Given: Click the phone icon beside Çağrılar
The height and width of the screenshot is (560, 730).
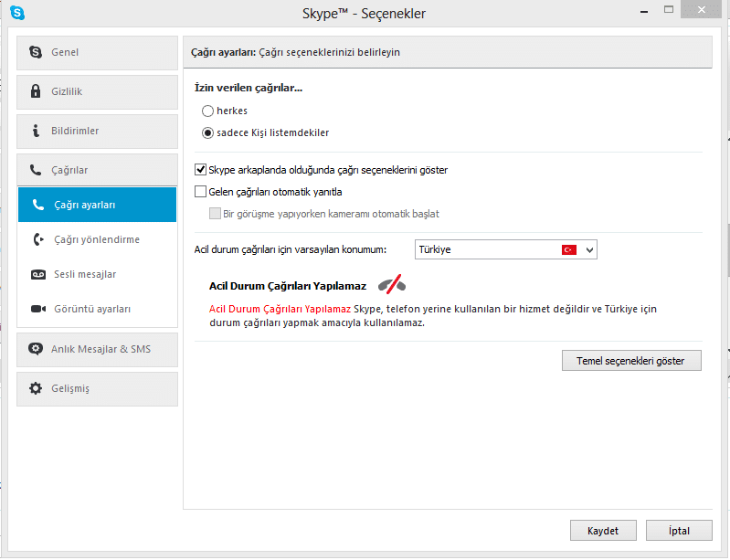Looking at the screenshot, I should click(36, 170).
